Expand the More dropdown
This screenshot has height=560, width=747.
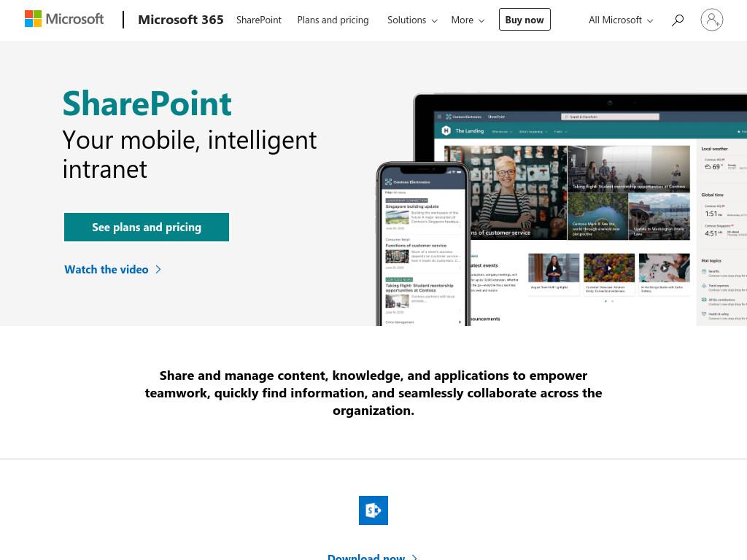pos(468,20)
